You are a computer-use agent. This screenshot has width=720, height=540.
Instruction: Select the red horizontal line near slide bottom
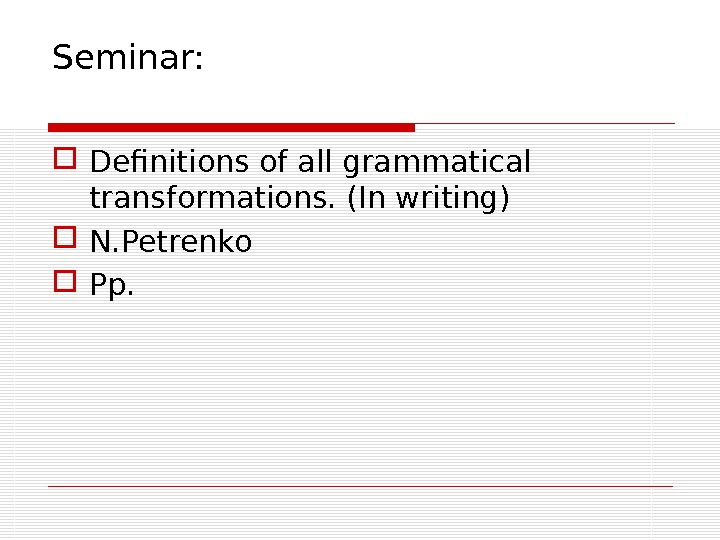tap(360, 487)
